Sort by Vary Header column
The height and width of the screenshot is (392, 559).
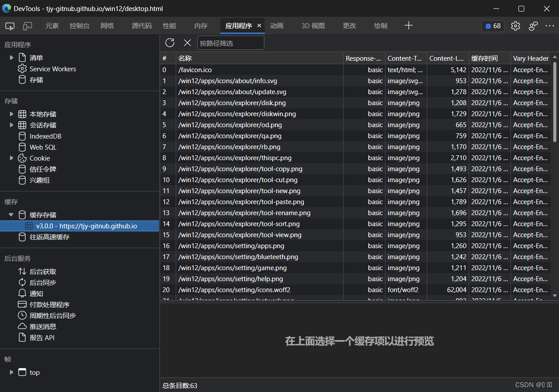[531, 58]
